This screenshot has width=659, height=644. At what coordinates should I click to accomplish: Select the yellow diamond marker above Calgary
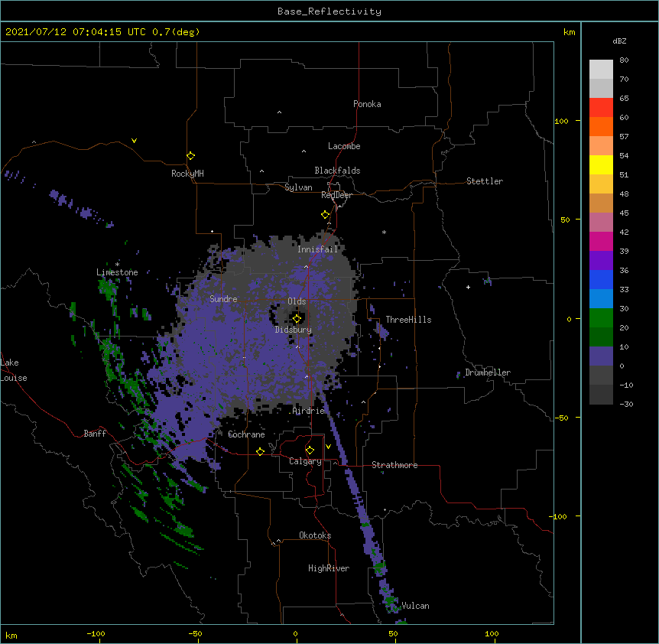point(310,450)
